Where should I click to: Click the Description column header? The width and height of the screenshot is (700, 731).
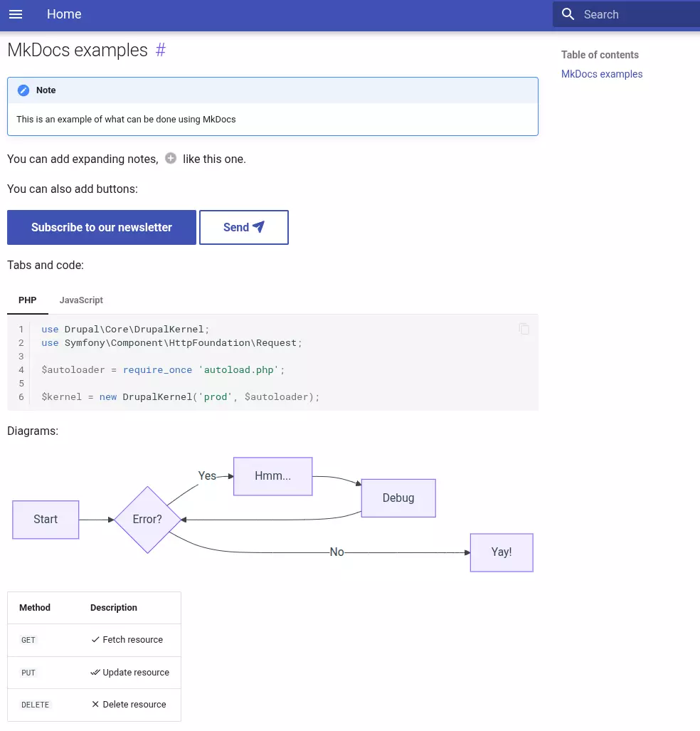pyautogui.click(x=114, y=607)
